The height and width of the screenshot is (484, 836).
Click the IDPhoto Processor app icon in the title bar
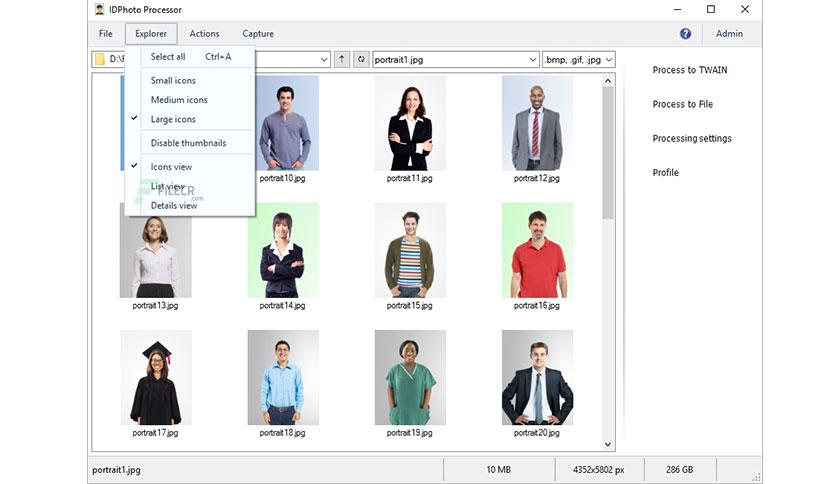coord(99,9)
